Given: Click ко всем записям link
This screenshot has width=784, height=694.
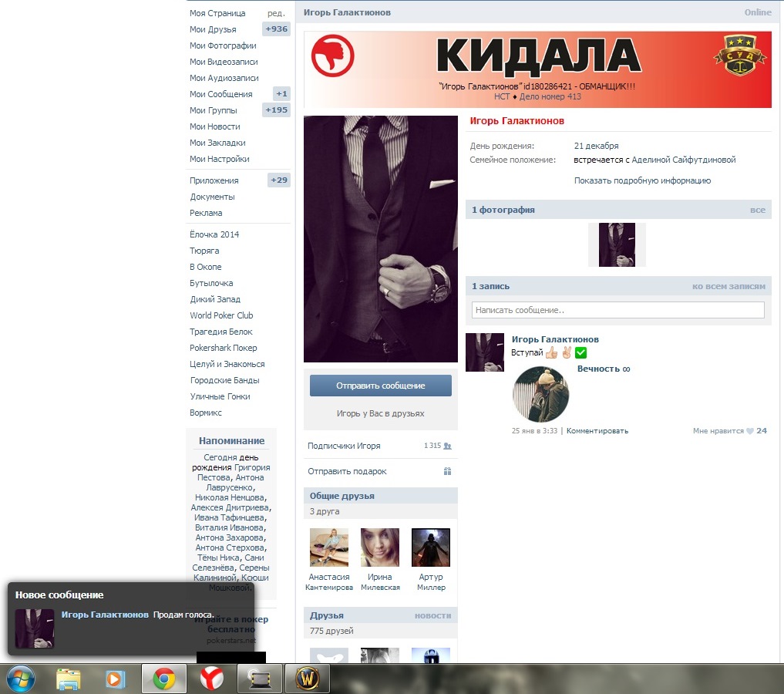Looking at the screenshot, I should (729, 287).
